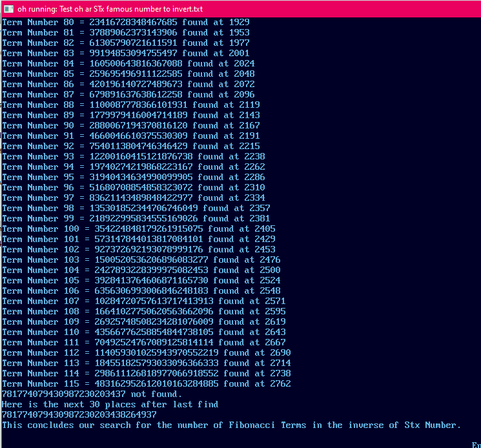Click position 2500 on term 104 line
The height and width of the screenshot is (448, 481).
coord(270,270)
